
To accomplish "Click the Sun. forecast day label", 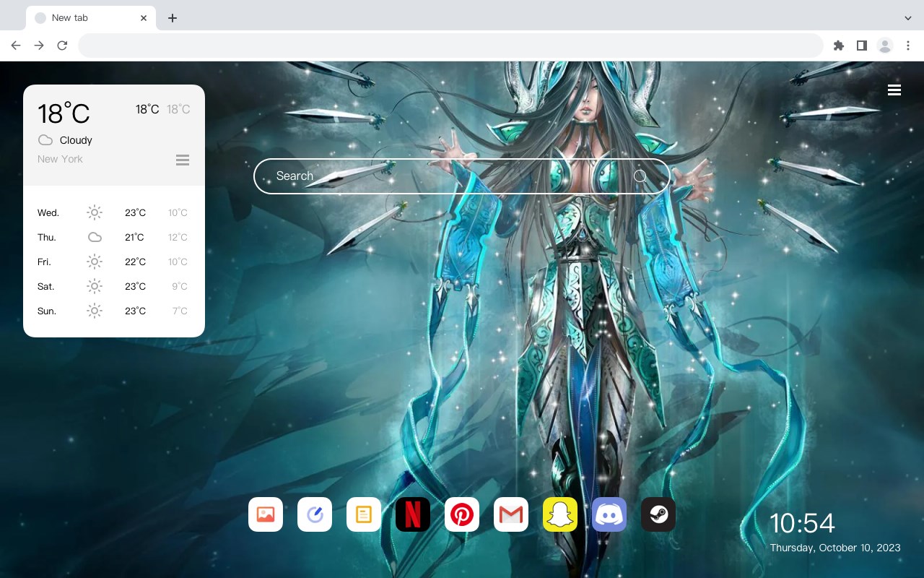I will [47, 311].
